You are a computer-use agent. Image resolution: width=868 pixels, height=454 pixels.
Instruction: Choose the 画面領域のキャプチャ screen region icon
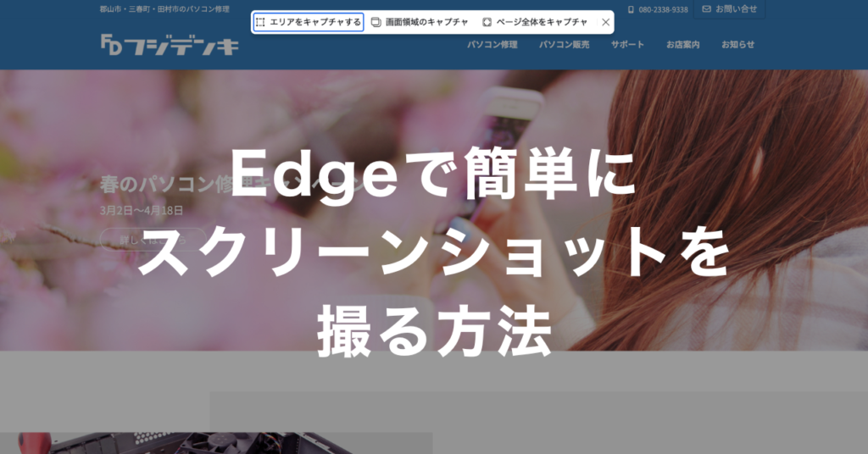(x=376, y=22)
